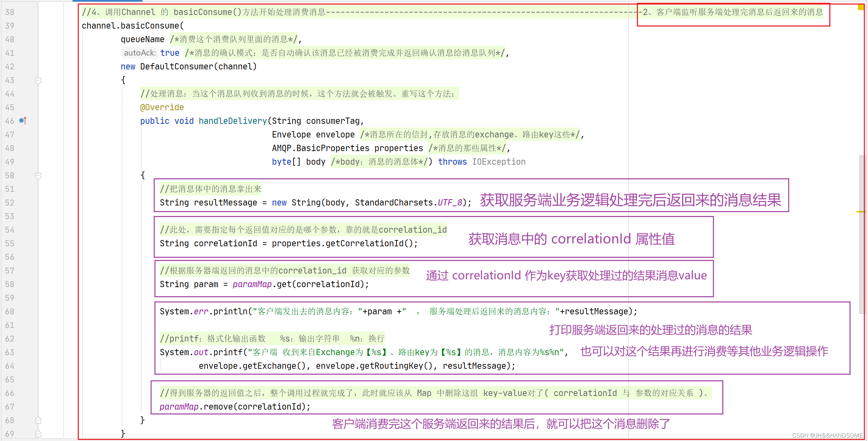The width and height of the screenshot is (868, 441).
Task: Click System.out.printf statement
Action: point(364,352)
